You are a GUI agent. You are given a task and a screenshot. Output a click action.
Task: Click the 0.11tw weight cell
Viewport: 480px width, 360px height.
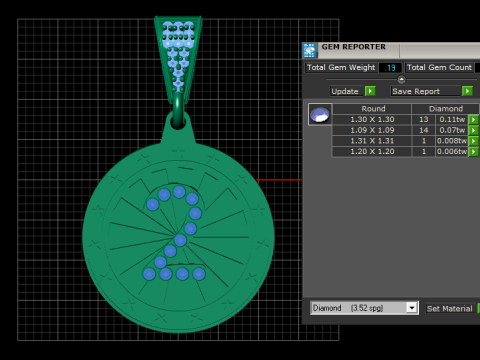point(452,119)
